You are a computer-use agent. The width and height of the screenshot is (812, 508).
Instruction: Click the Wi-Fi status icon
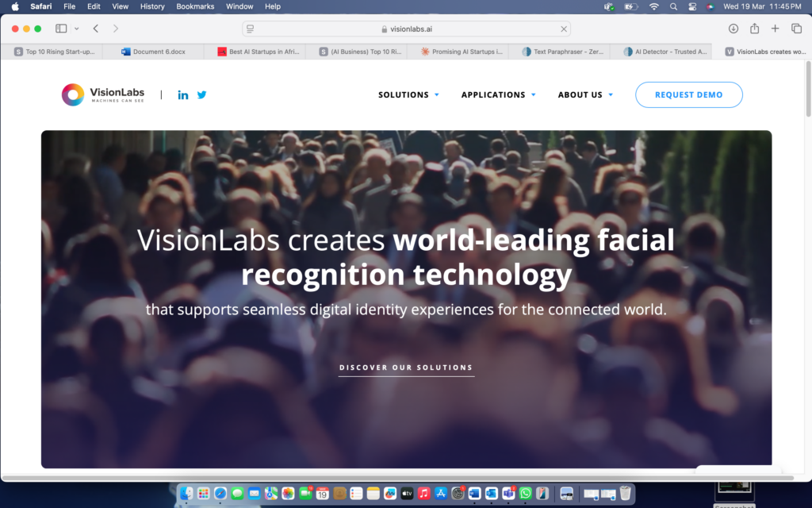(x=654, y=6)
